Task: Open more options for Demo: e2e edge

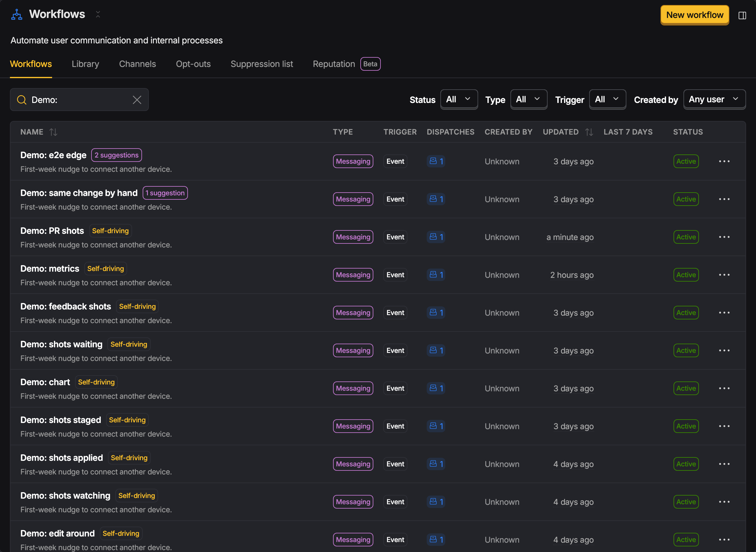Action: click(724, 161)
